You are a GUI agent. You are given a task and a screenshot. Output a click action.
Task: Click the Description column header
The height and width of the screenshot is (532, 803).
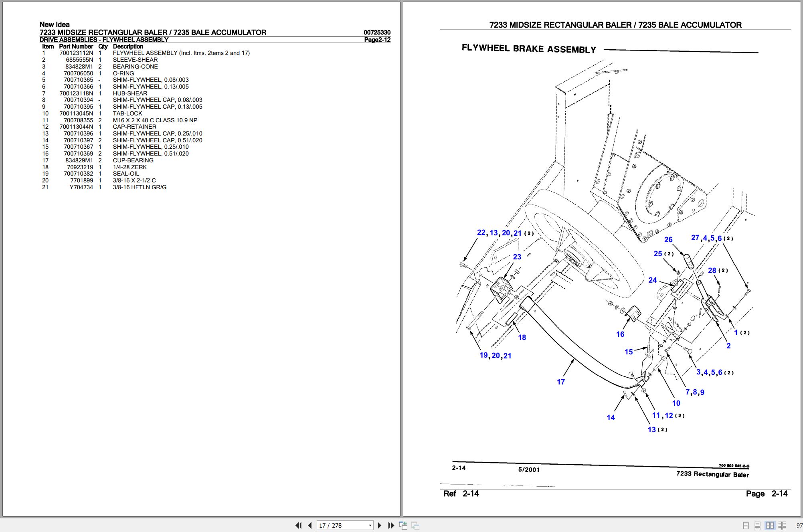click(128, 47)
